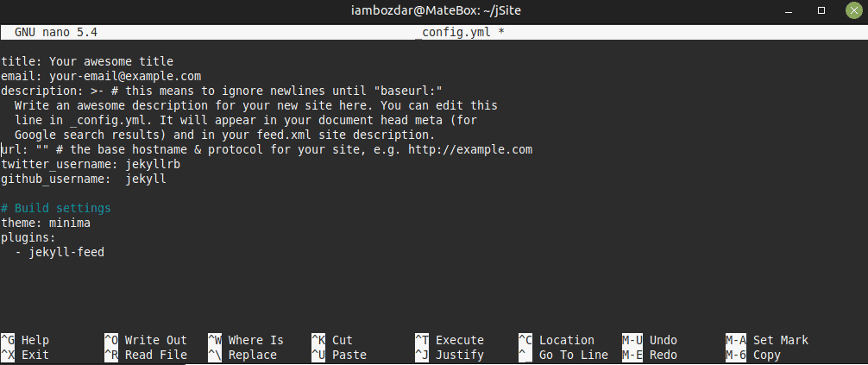Viewport: 868px width, 365px height.
Task: Select the M-A Set Mark shortcut
Action: [767, 340]
